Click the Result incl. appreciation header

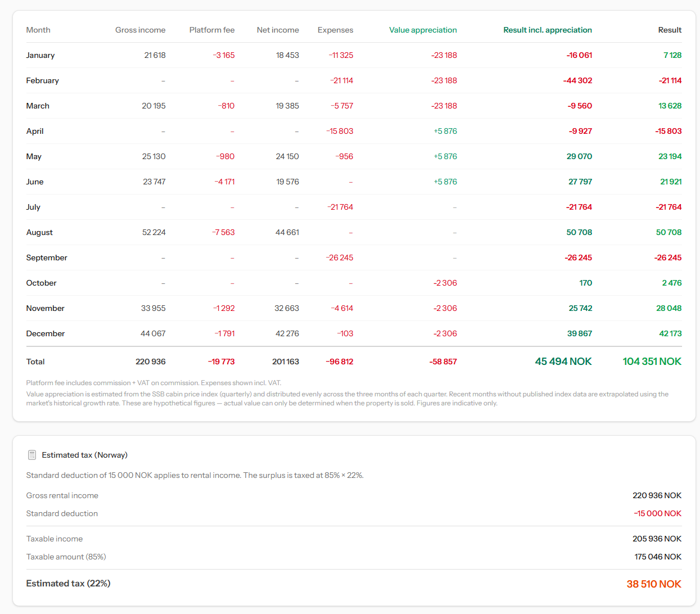548,30
